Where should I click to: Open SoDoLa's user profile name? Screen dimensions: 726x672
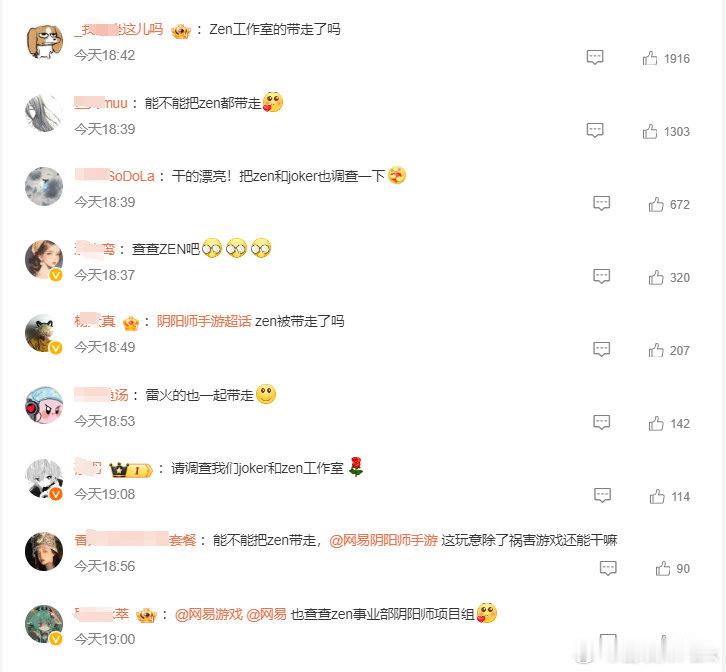point(114,176)
